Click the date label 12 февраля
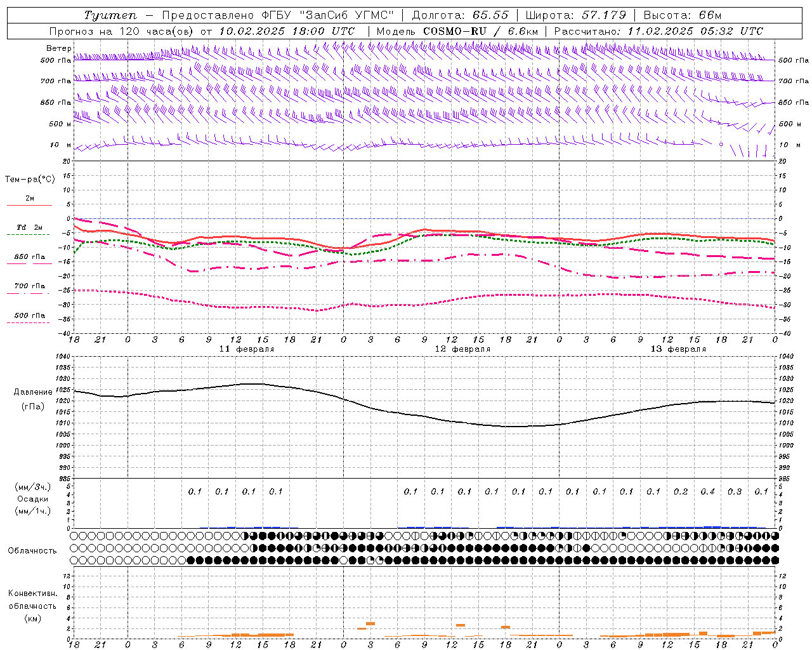 (x=462, y=349)
